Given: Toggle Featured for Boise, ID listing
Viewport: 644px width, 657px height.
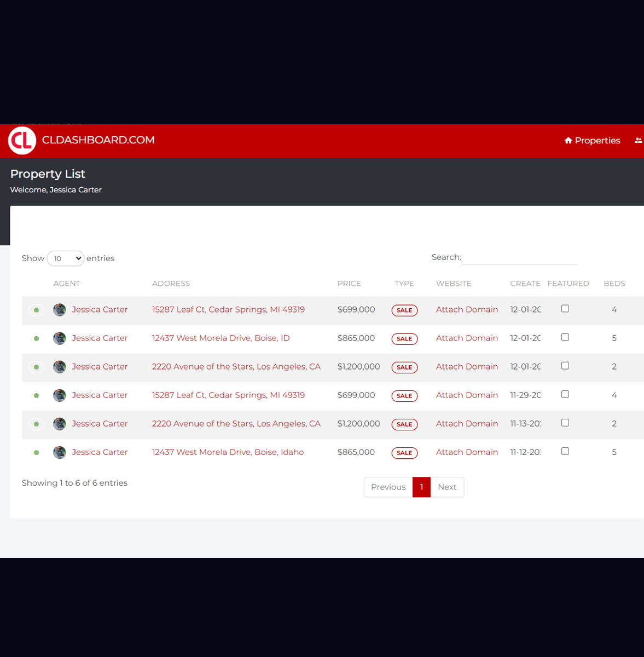Looking at the screenshot, I should tap(565, 337).
